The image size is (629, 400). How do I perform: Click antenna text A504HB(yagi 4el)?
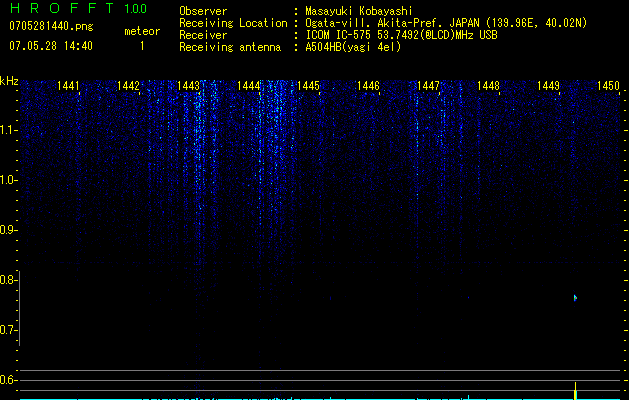coord(353,47)
